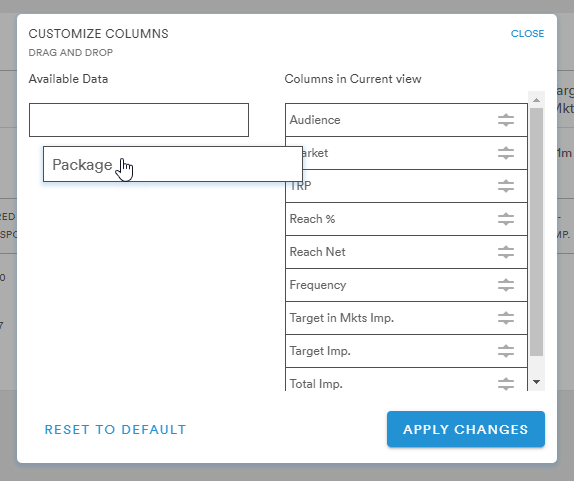This screenshot has height=481, width=574.
Task: Click the Customize Columns dialog title
Action: click(x=98, y=34)
